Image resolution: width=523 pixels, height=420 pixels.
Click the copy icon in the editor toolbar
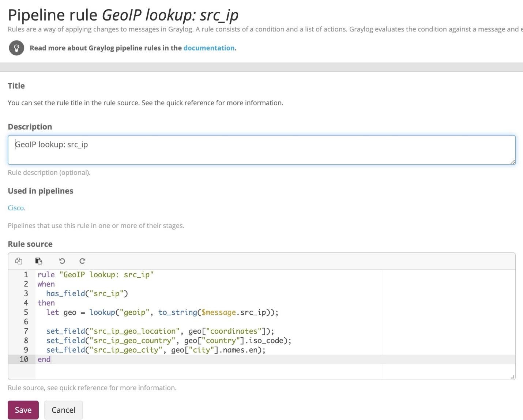click(18, 261)
